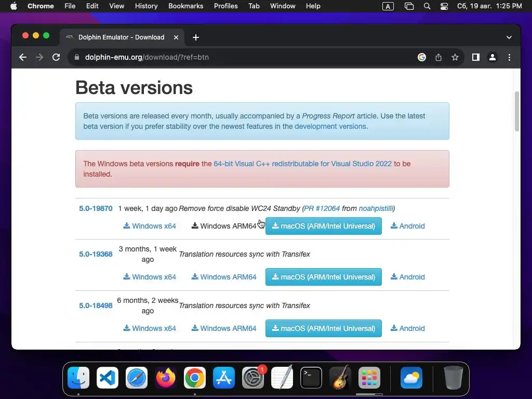Open the Edit menu

[92, 6]
